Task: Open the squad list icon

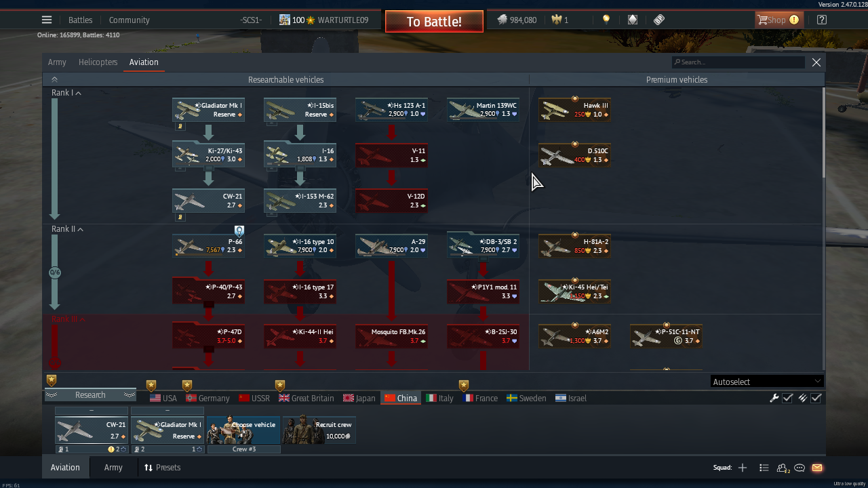Action: point(764,468)
